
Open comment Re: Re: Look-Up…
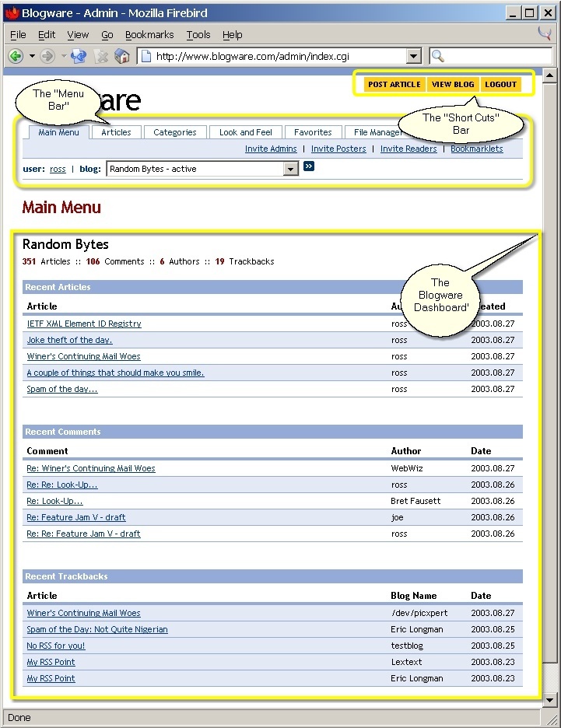[62, 485]
